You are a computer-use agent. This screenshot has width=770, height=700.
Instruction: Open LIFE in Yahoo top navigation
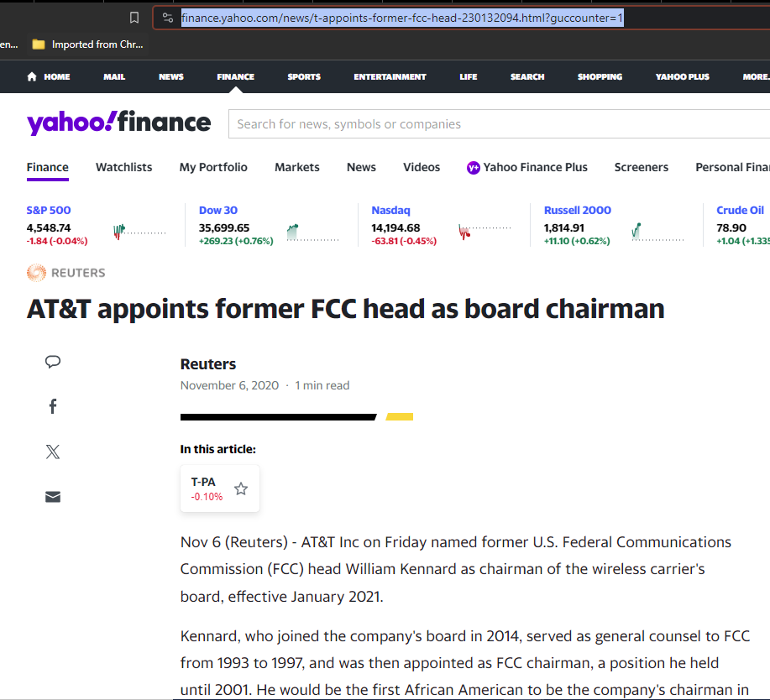pos(469,76)
